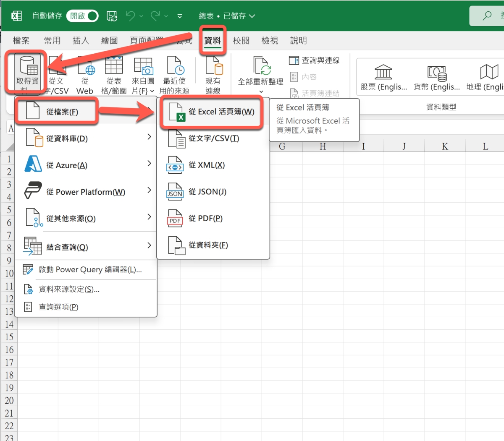The image size is (504, 441).
Task: Open redo history dropdown arrow
Action: click(166, 16)
